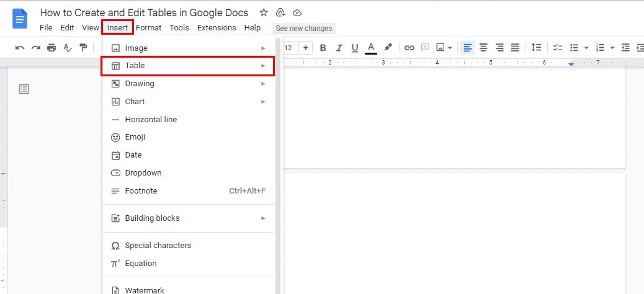Open the View menu

[x=91, y=28]
